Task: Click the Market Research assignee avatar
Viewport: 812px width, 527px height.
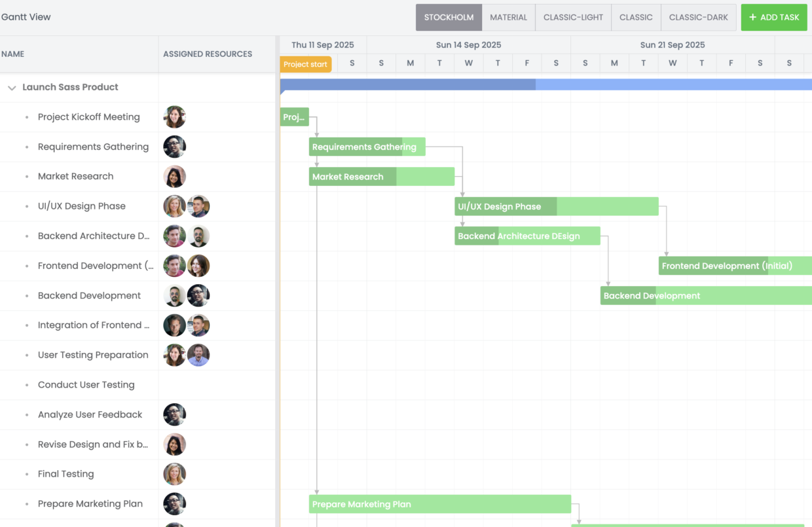Action: 175,176
